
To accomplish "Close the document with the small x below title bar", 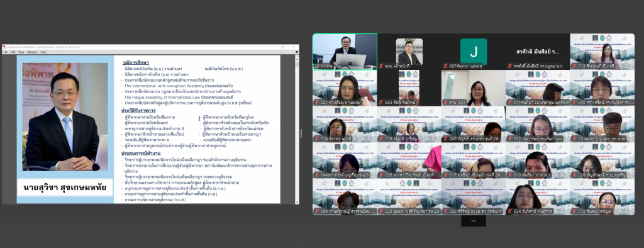I will click(296, 52).
